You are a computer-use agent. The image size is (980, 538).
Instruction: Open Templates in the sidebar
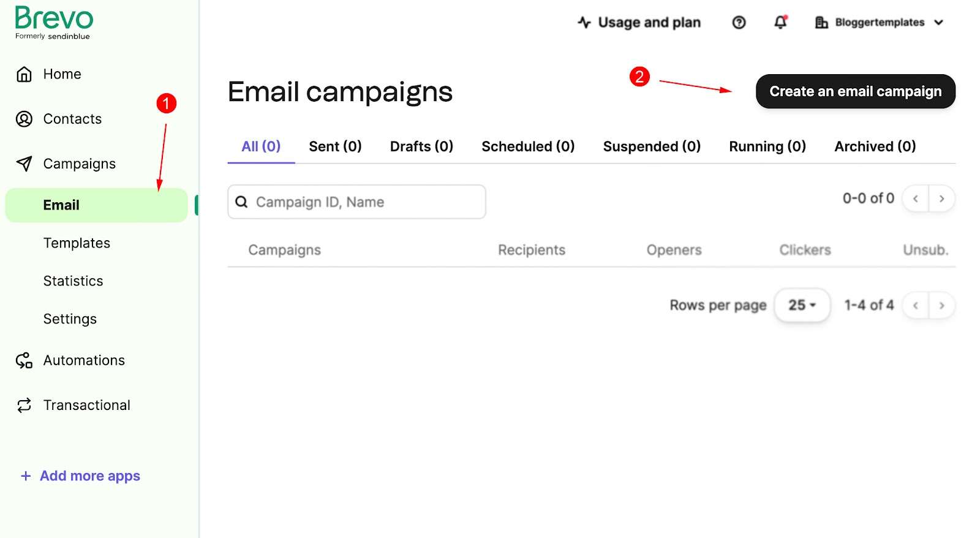click(x=77, y=243)
